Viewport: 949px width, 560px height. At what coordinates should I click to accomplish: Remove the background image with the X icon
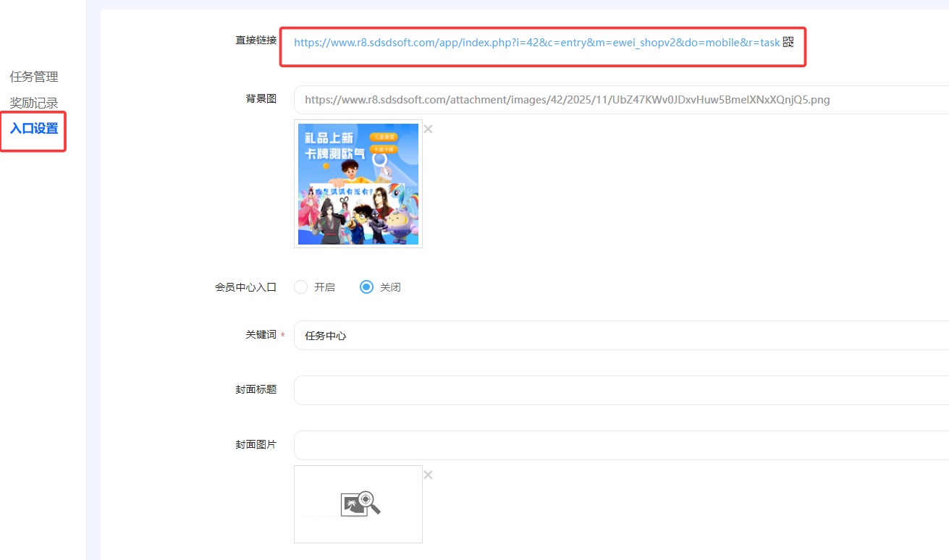[428, 129]
